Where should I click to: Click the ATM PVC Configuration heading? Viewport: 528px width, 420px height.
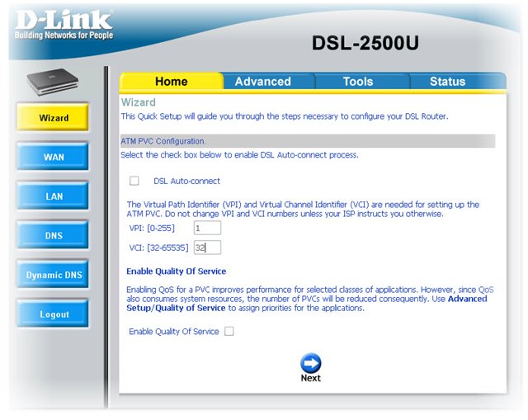point(163,141)
